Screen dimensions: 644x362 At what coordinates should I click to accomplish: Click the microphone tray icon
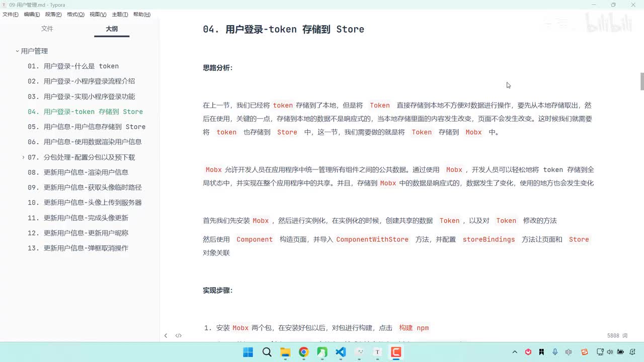[x=555, y=352]
